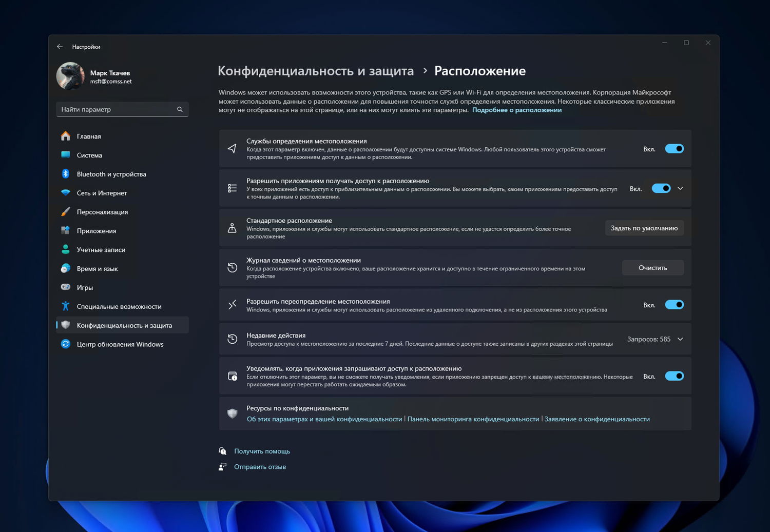Click Очистить to clear location history

pyautogui.click(x=653, y=268)
